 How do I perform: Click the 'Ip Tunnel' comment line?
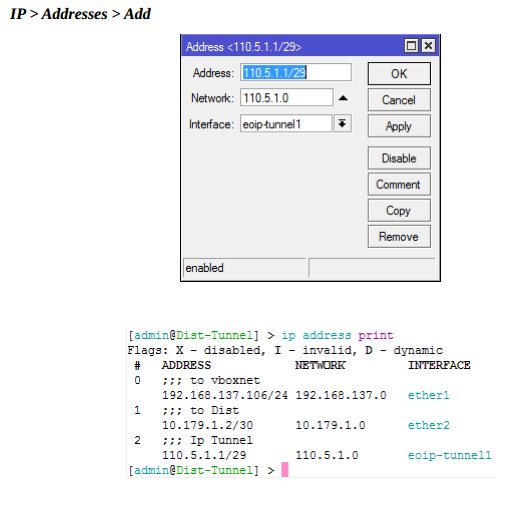207,440
